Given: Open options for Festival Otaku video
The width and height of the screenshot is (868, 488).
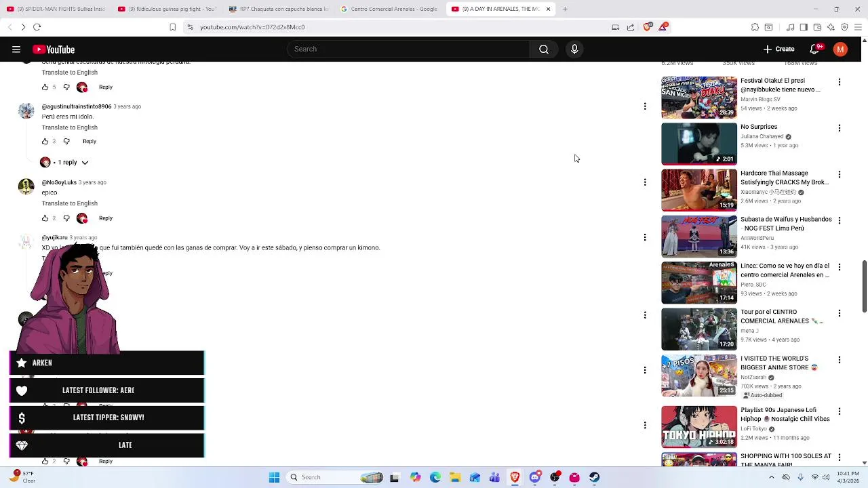Looking at the screenshot, I should 840,82.
